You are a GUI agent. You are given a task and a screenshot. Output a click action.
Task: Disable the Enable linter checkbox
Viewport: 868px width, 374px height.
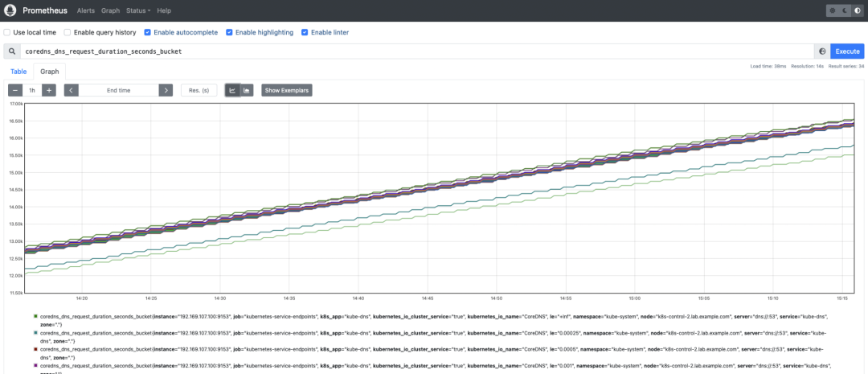tap(305, 33)
